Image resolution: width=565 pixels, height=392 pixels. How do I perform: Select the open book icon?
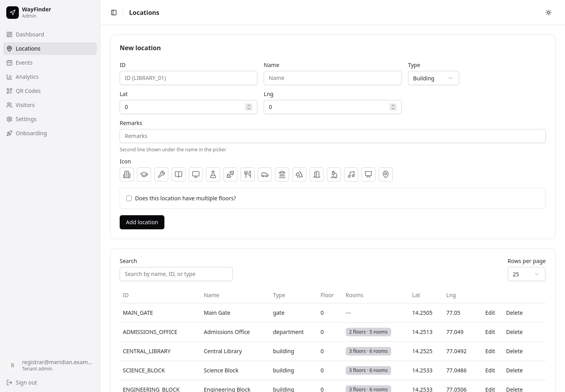179,174
